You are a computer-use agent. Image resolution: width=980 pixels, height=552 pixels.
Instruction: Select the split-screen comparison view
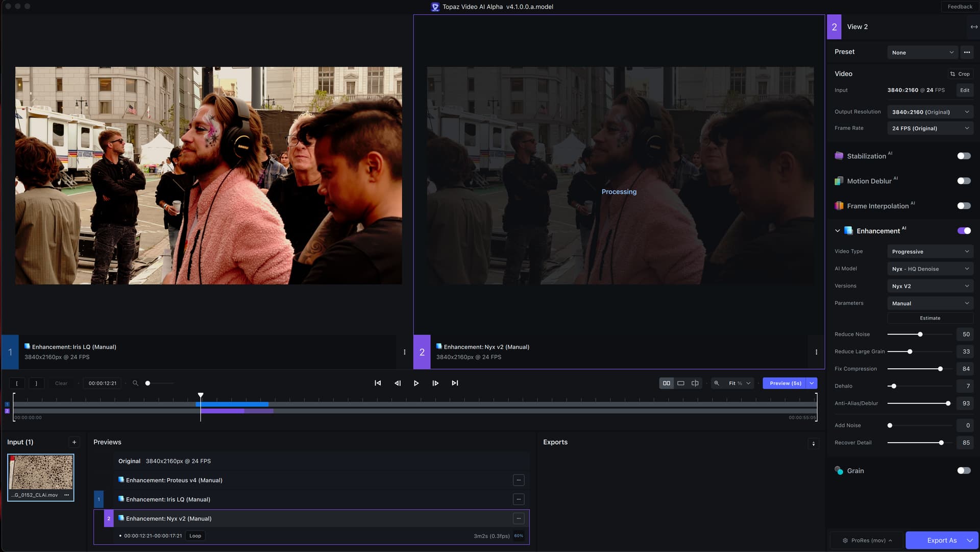(x=695, y=383)
